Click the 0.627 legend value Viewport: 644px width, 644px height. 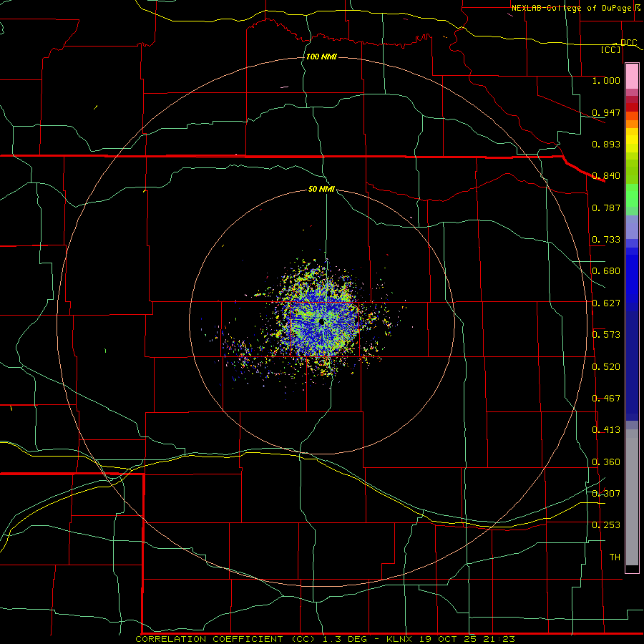coord(606,303)
